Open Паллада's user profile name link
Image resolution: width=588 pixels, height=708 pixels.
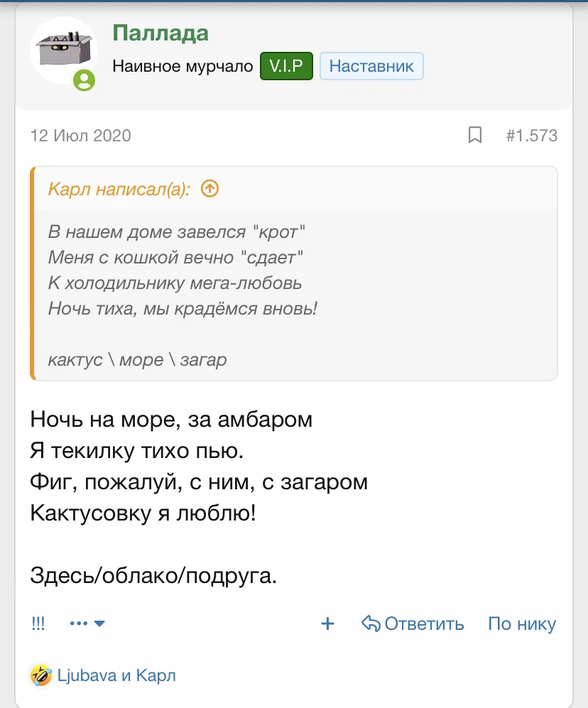pos(160,33)
